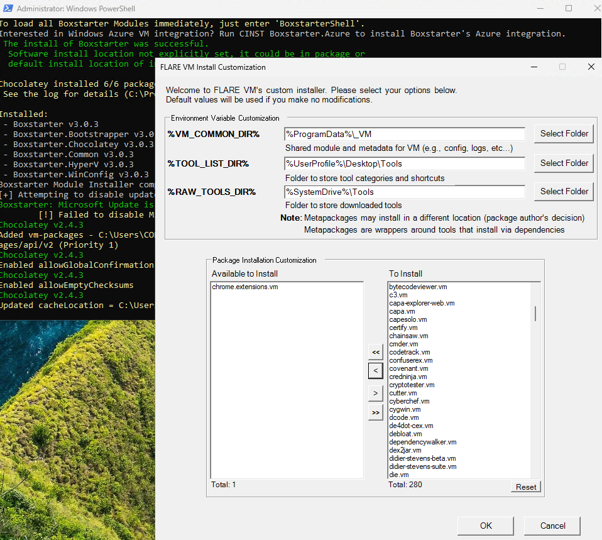Screen dimensions: 602x540
Task: Click the single > move-right button
Action: pos(375,393)
